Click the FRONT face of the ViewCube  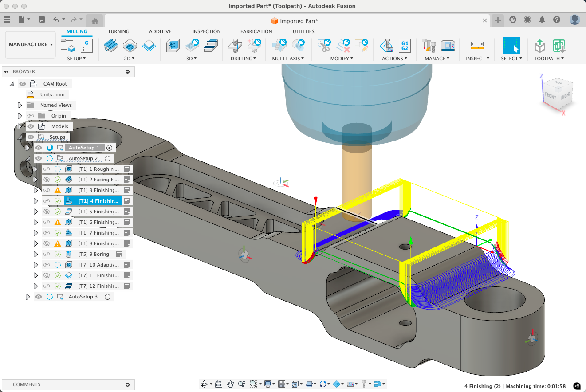pos(550,96)
